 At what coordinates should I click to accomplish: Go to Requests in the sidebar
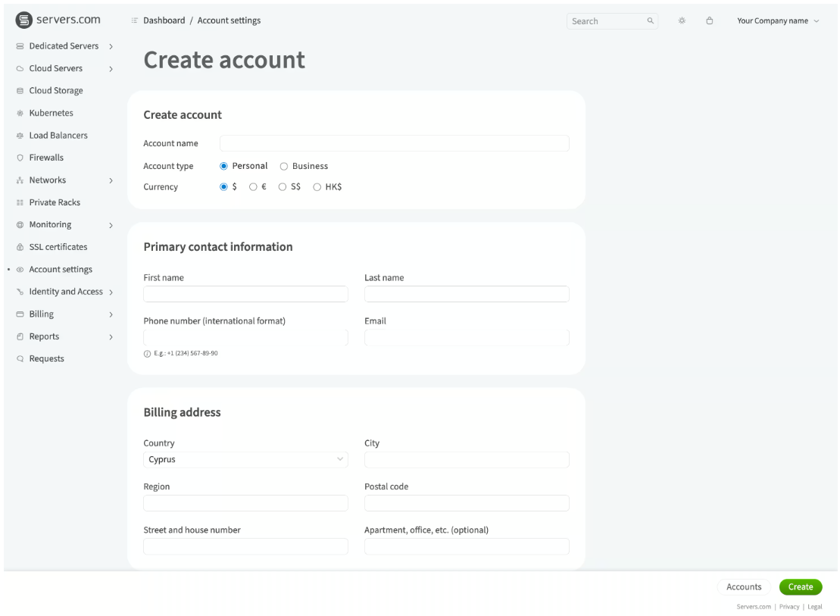pyautogui.click(x=46, y=359)
